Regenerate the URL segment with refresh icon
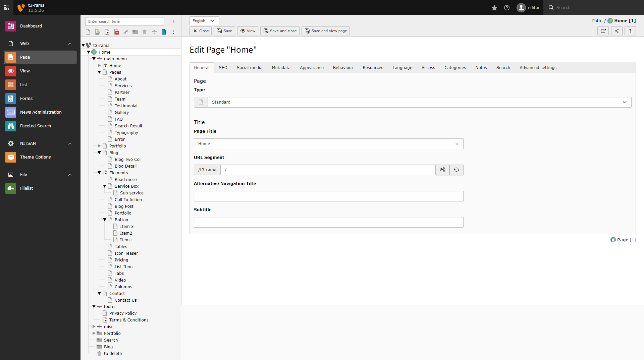 (x=456, y=170)
